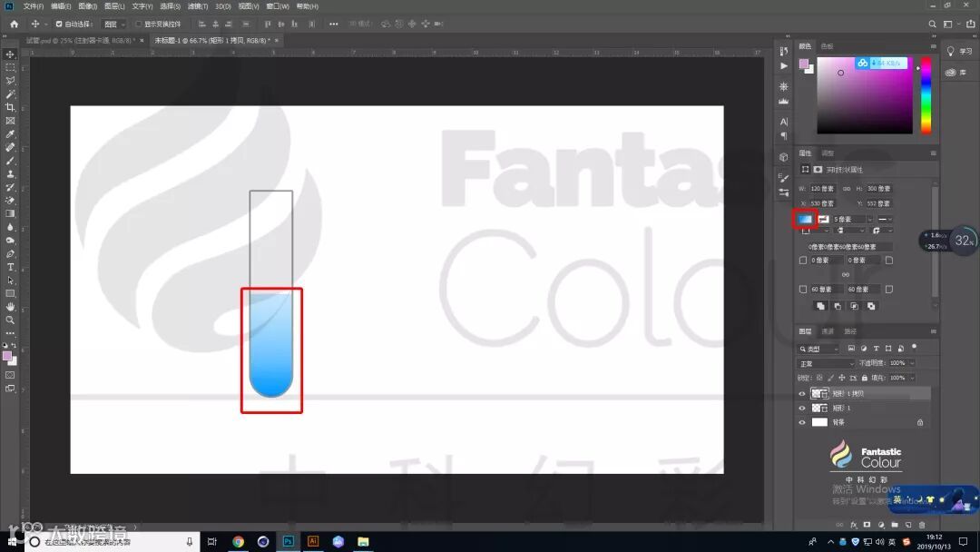Switch to the 通道 channels tab
The height and width of the screenshot is (552, 980).
click(x=828, y=331)
